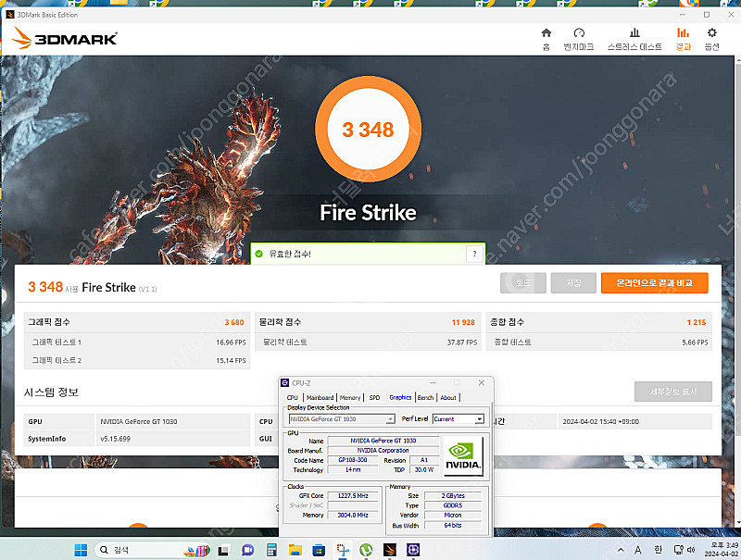Viewport: 741px width, 560px height.
Task: Click the show details button
Action: click(673, 392)
